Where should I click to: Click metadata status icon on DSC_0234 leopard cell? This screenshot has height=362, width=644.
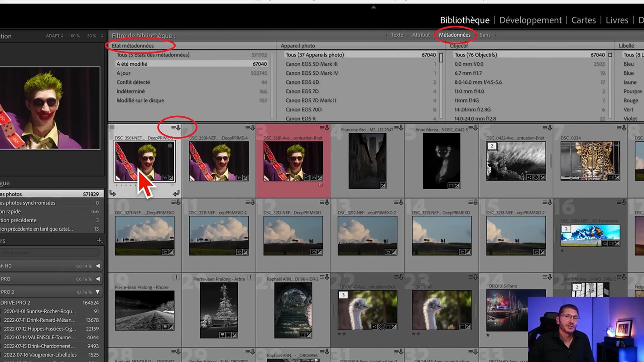(621, 128)
